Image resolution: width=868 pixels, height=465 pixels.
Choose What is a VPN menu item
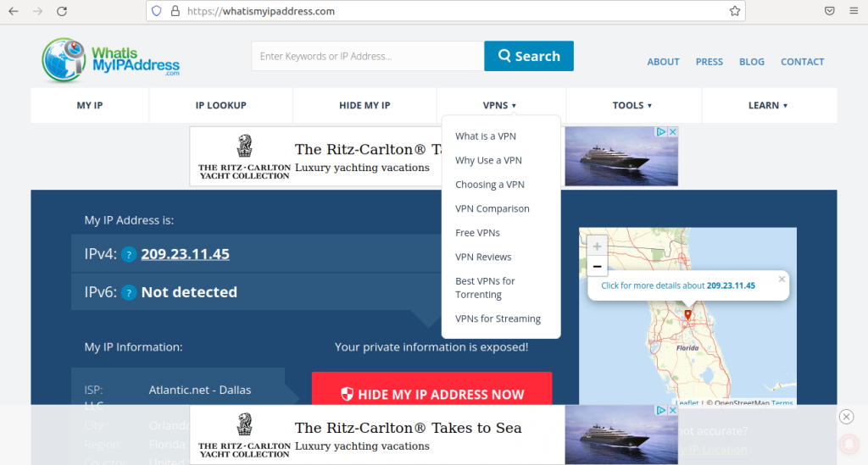pos(486,136)
